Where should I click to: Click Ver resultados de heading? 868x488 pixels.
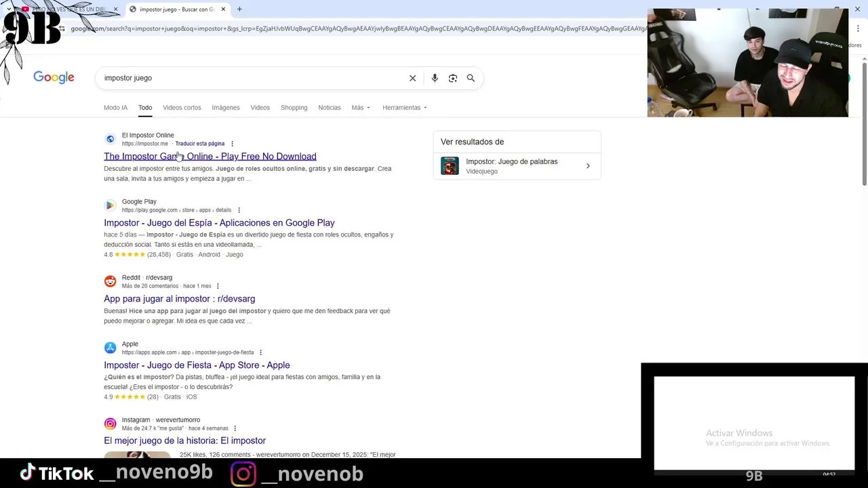[x=472, y=142]
